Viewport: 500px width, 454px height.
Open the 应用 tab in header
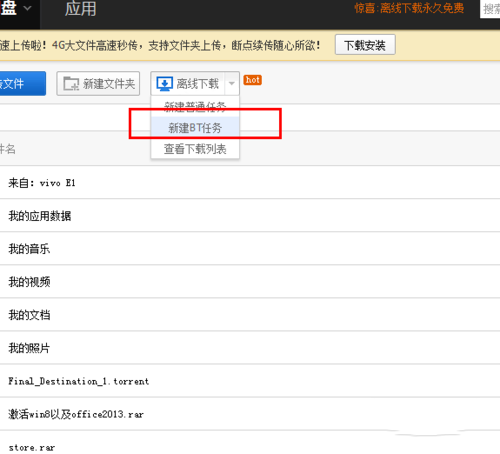(80, 9)
